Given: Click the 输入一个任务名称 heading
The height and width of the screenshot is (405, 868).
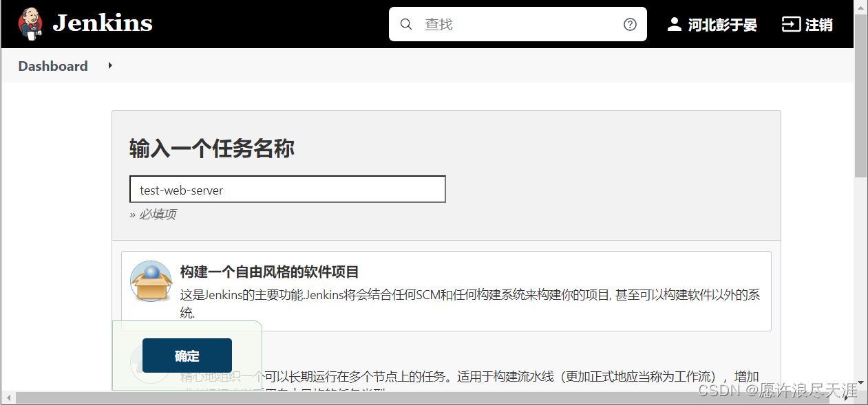Looking at the screenshot, I should (212, 148).
